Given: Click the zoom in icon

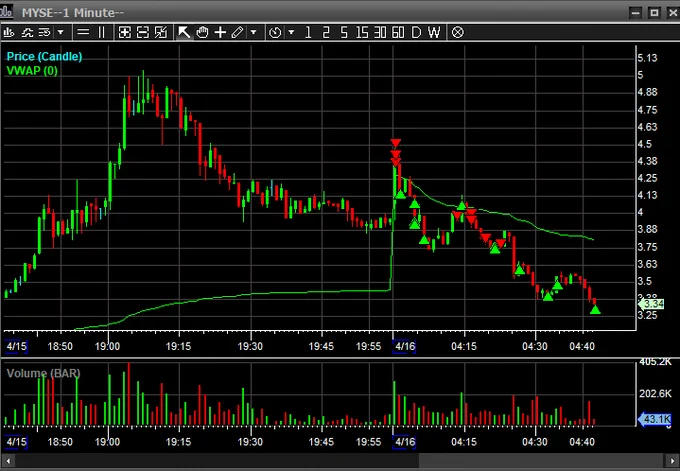Looking at the screenshot, I should coord(125,33).
